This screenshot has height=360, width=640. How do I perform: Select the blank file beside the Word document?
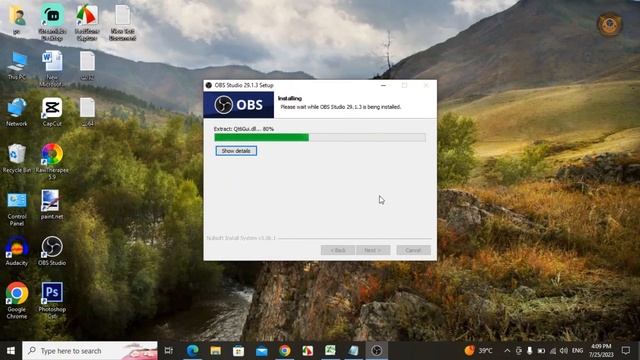pyautogui.click(x=87, y=65)
